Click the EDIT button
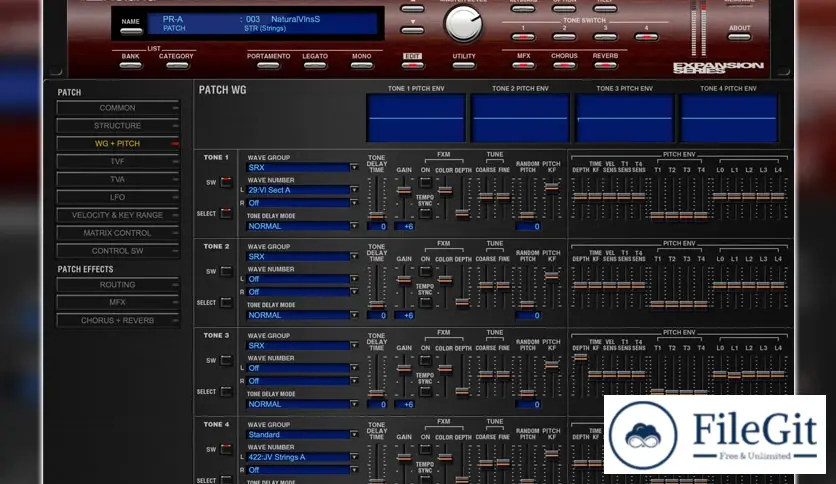 click(412, 66)
